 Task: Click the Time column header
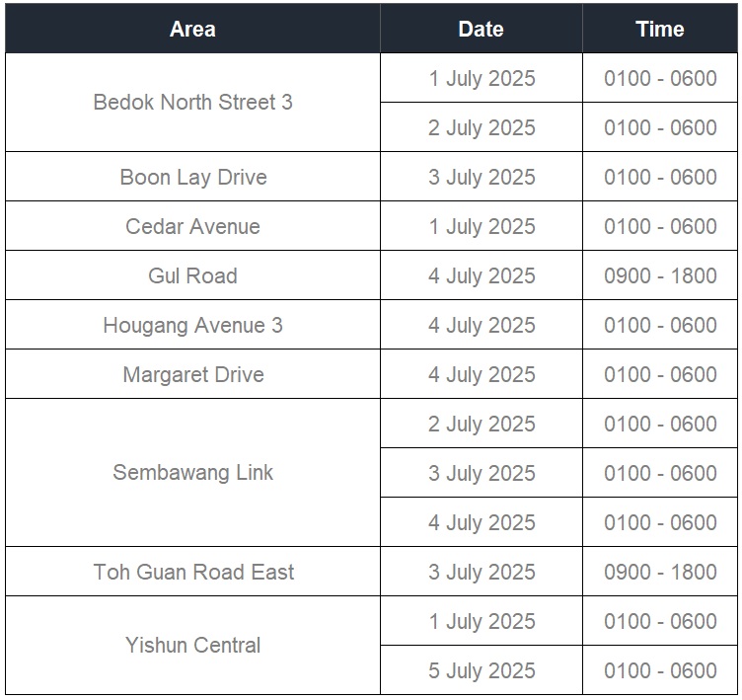(x=660, y=29)
